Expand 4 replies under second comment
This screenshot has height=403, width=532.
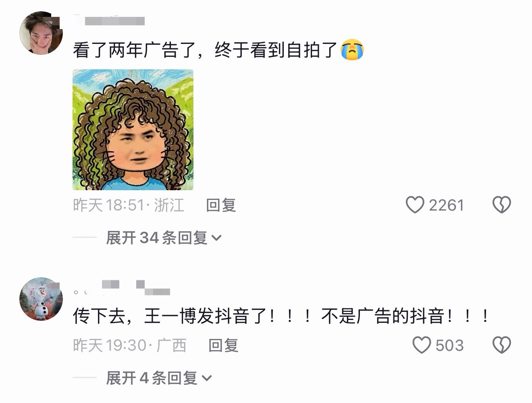(x=158, y=378)
